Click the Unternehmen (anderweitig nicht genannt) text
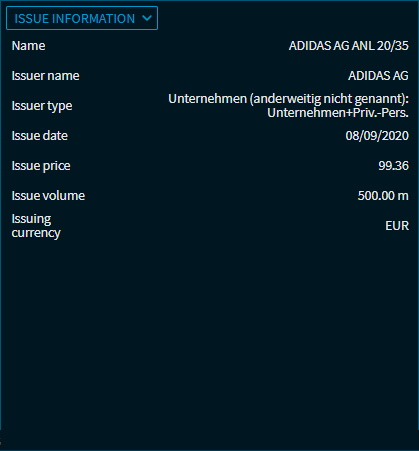Screen dimensions: 419x451 pos(288,99)
